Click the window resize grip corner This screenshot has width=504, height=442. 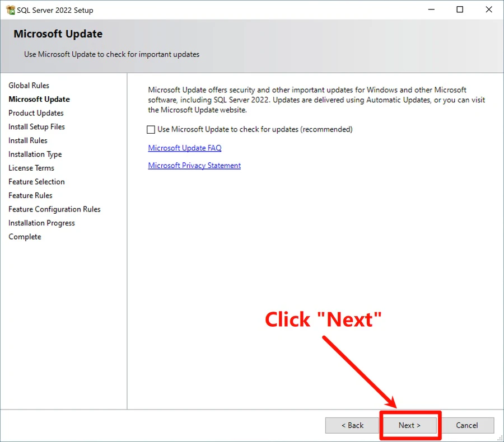click(x=500, y=438)
